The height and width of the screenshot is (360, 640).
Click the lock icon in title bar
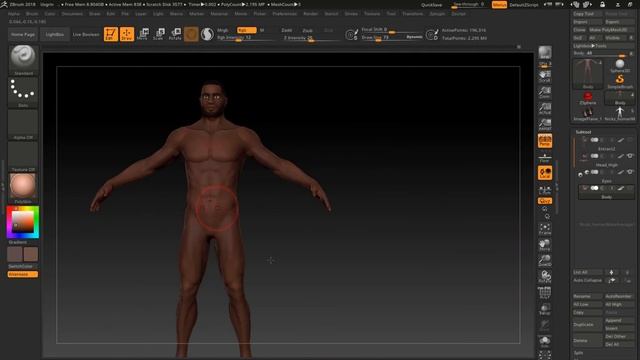(x=602, y=4)
